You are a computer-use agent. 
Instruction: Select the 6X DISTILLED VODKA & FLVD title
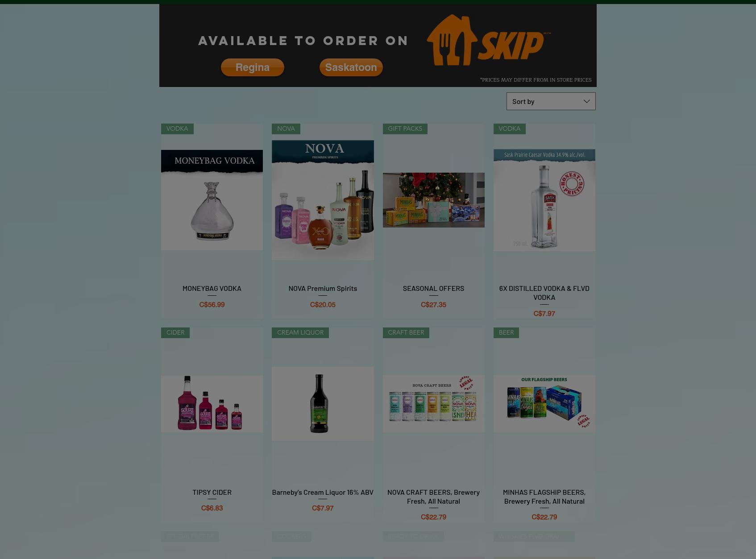[x=544, y=293]
